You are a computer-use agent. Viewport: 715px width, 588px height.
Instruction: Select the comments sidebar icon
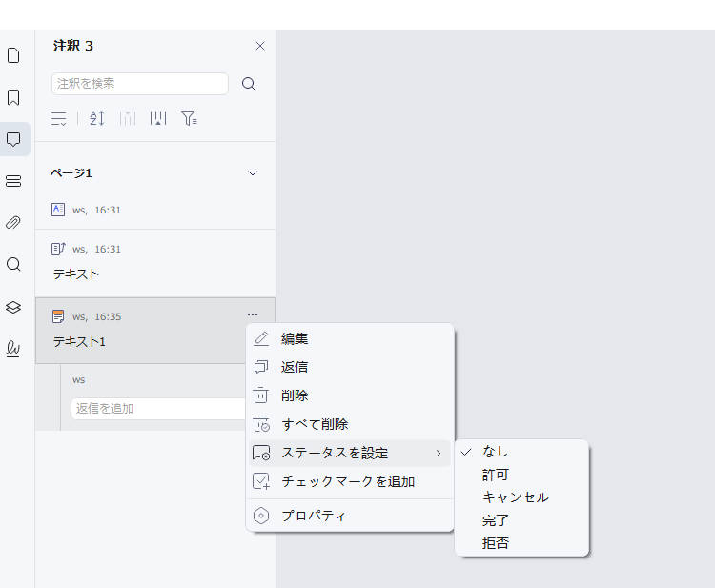tap(13, 139)
